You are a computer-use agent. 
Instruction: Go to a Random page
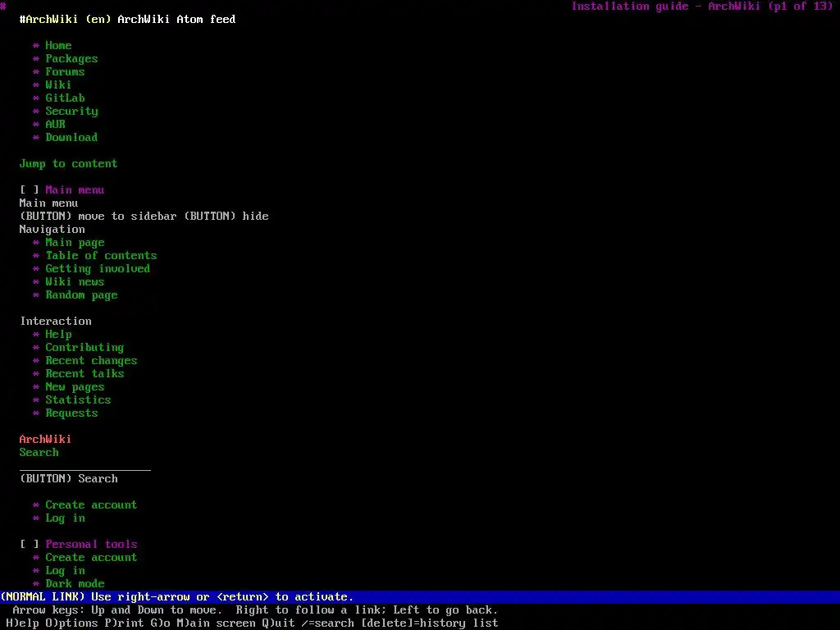[x=81, y=295]
